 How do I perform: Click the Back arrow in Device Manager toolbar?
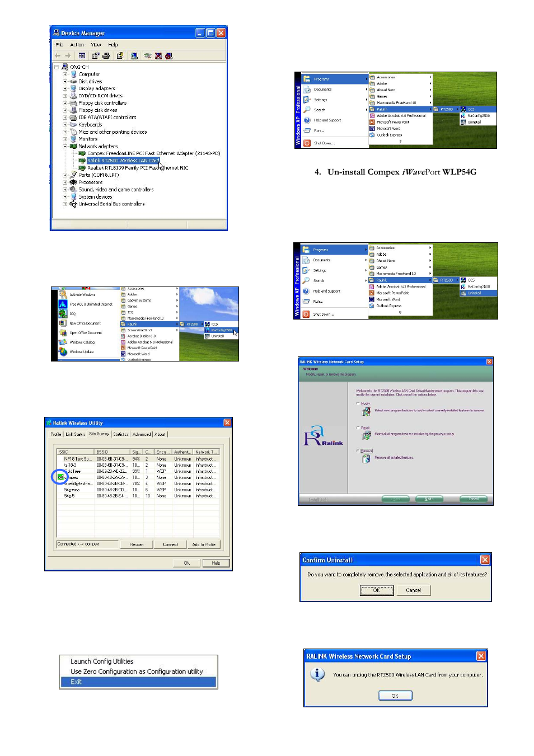(58, 56)
